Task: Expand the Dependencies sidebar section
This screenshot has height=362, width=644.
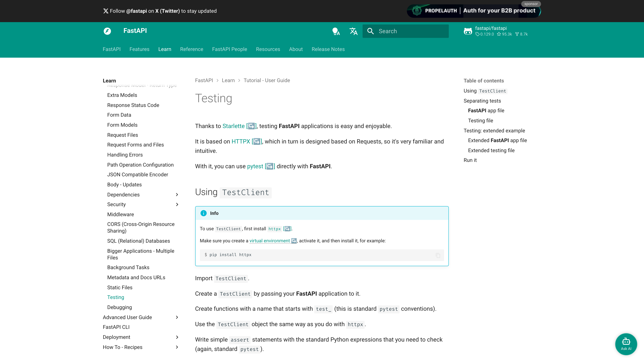Action: pyautogui.click(x=177, y=195)
